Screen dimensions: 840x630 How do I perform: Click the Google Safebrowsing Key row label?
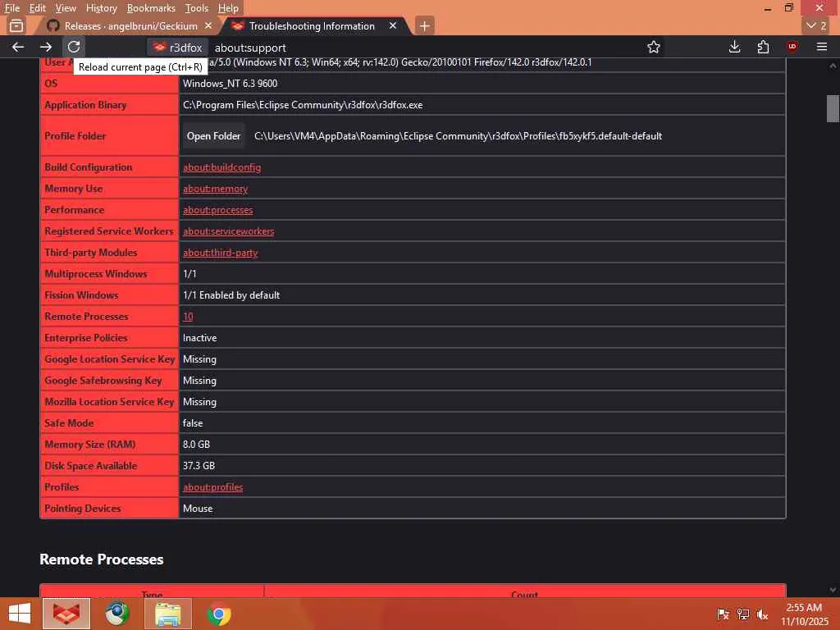[x=103, y=381]
